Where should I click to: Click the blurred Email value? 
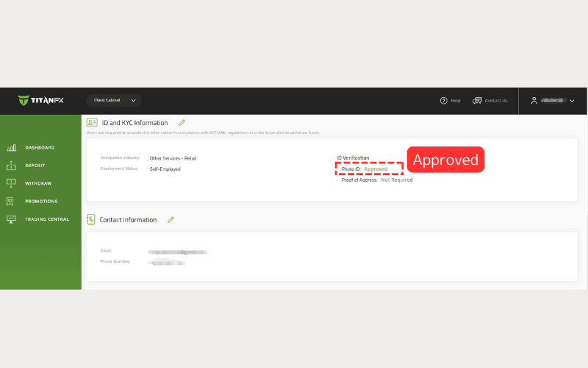tap(177, 252)
